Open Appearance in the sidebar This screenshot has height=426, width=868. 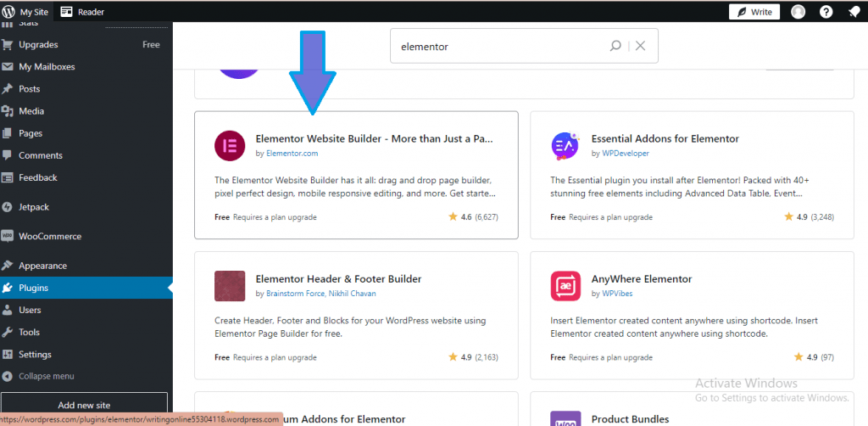[x=86, y=266]
